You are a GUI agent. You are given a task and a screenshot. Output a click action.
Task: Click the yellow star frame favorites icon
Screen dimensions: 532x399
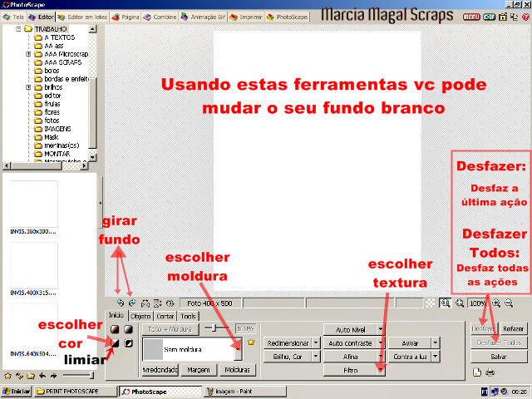tap(251, 342)
